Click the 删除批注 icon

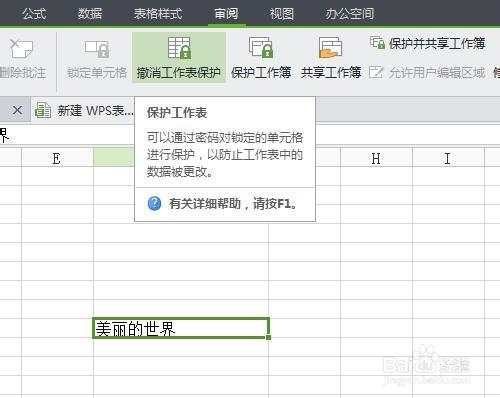21,49
